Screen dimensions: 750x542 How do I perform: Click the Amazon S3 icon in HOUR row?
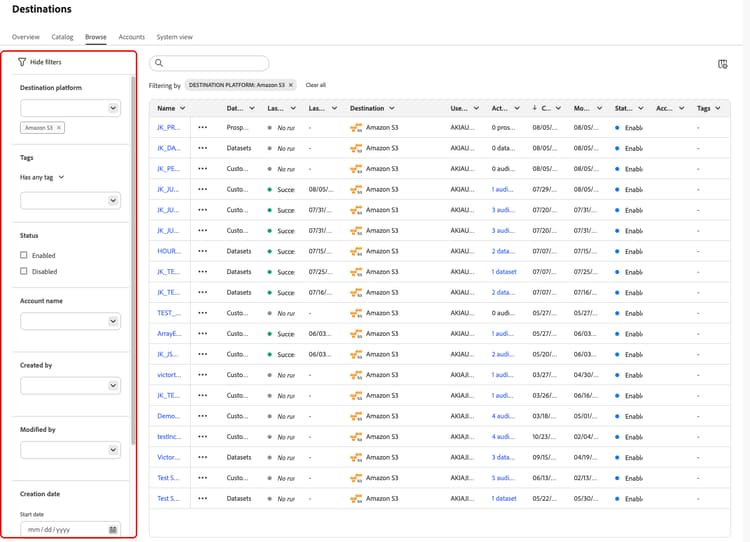(356, 251)
